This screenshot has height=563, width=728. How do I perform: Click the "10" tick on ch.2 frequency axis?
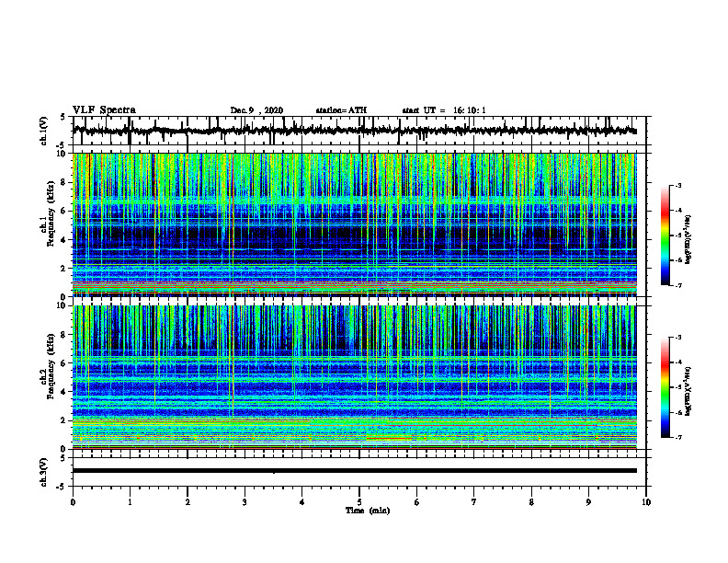pos(62,305)
